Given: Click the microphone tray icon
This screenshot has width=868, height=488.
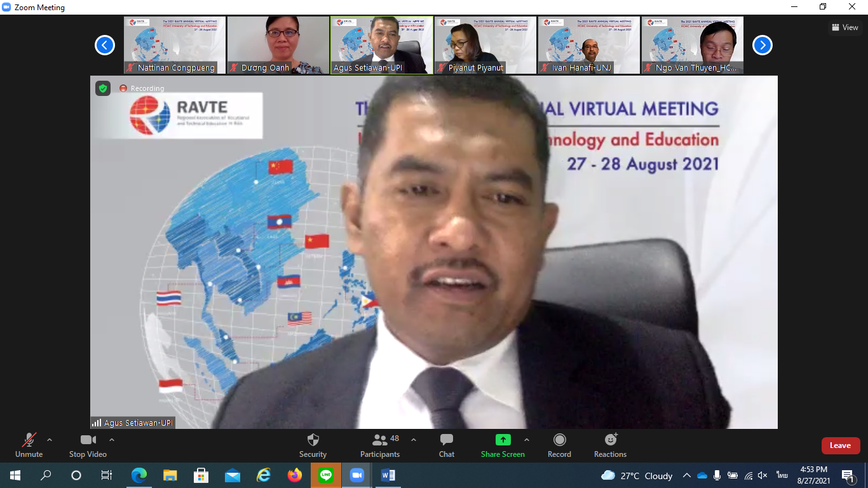Looking at the screenshot, I should (717, 475).
